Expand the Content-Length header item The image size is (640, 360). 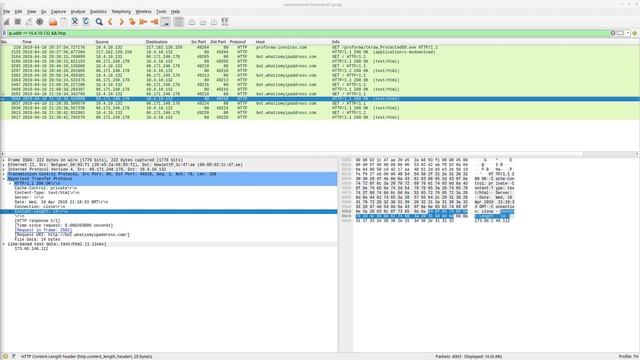[x=11, y=211]
